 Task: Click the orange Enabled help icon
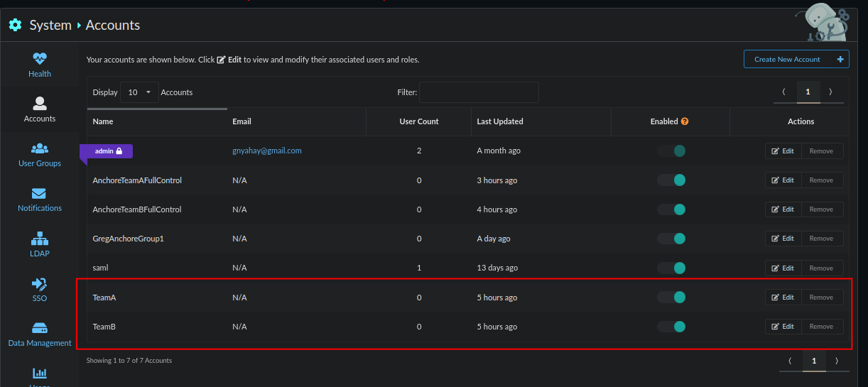click(685, 121)
